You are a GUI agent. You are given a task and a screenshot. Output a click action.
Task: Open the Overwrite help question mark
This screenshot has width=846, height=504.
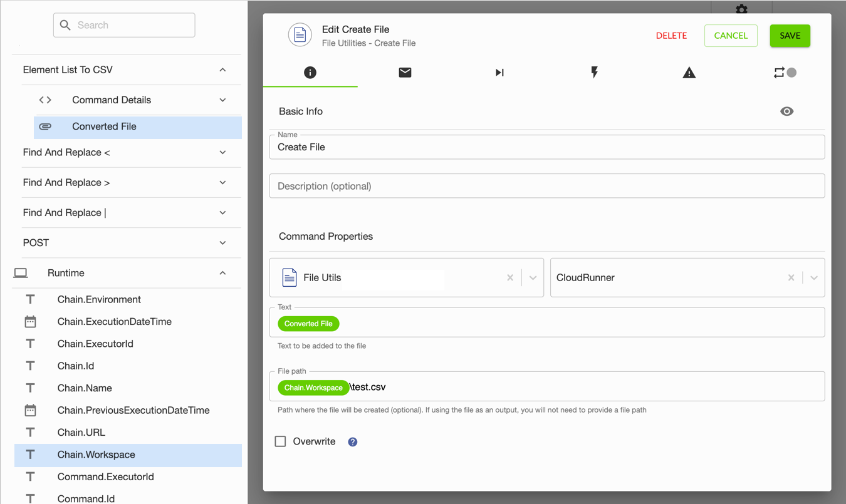pyautogui.click(x=352, y=441)
